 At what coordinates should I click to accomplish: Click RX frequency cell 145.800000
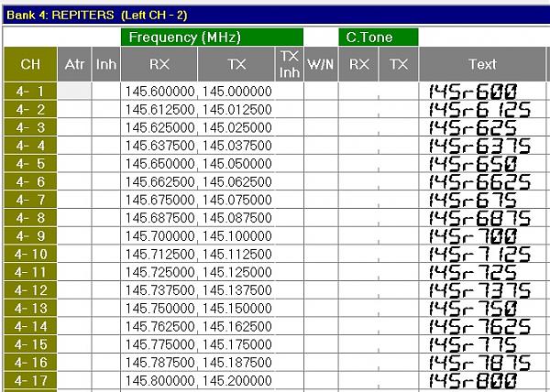point(159,380)
